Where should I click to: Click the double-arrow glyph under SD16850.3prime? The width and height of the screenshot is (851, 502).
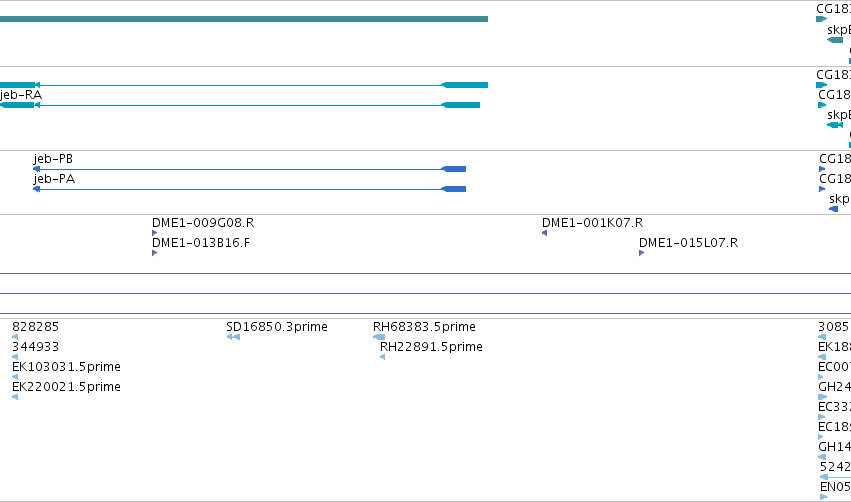point(233,337)
